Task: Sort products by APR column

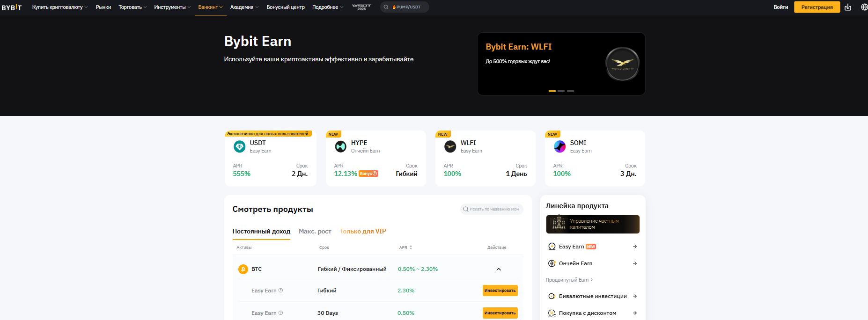Action: coord(405,247)
